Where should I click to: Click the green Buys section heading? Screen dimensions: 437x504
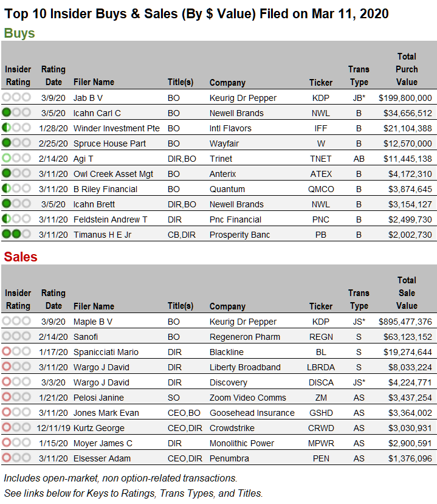tap(19, 33)
